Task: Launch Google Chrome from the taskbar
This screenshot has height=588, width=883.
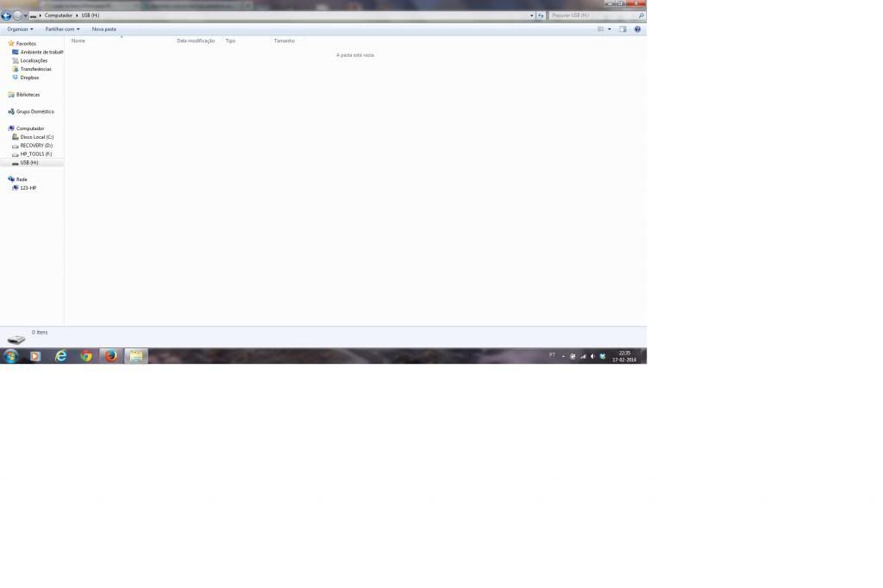Action: [86, 356]
